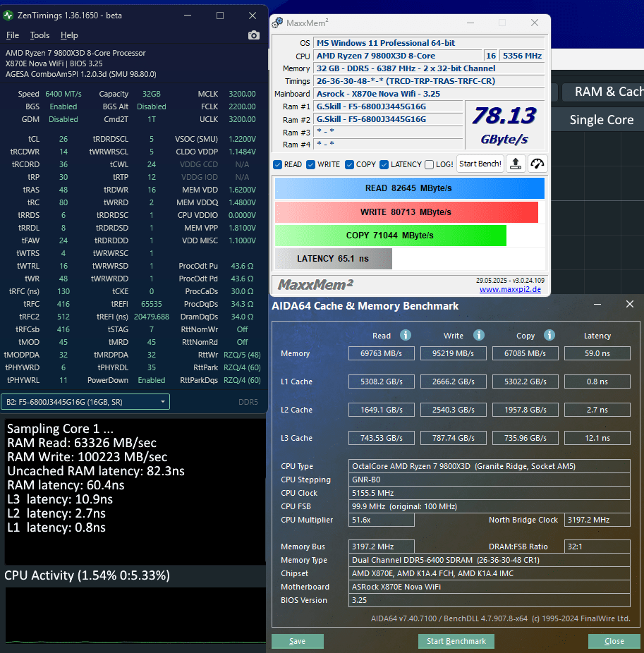Click the L3 Cache latency 12.1 ns field
Screen dimensions: 644x653
point(597,438)
